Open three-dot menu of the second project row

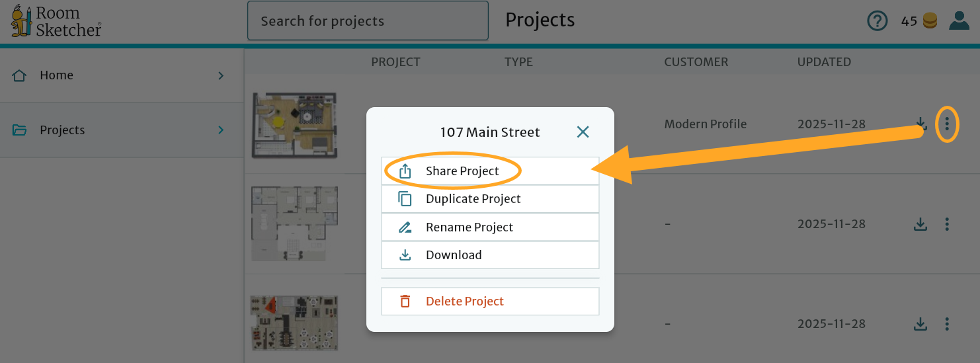click(x=947, y=224)
